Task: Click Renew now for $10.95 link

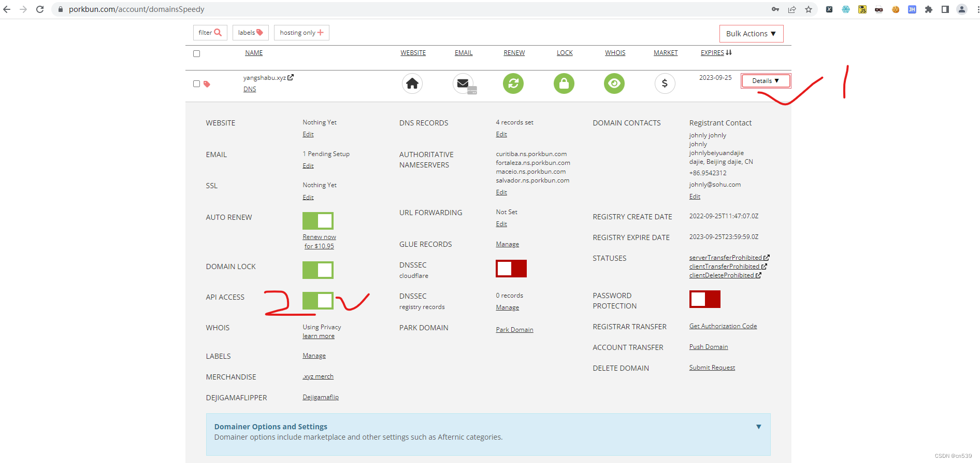Action: tap(319, 242)
